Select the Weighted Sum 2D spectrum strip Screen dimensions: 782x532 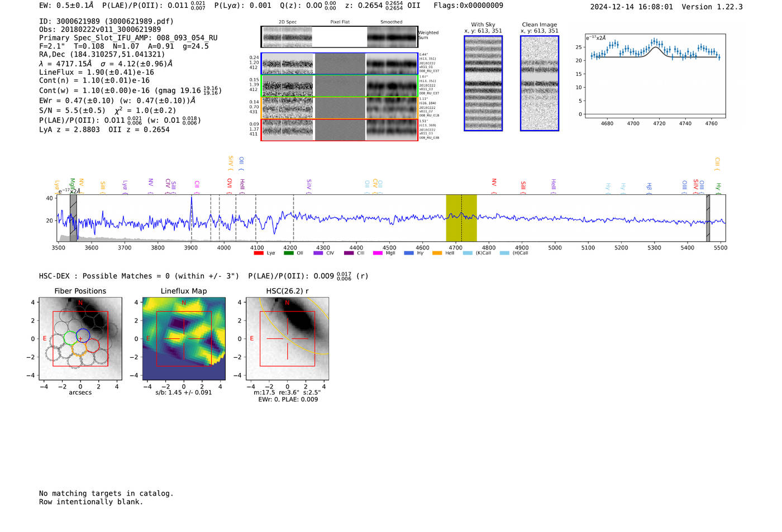[339, 37]
